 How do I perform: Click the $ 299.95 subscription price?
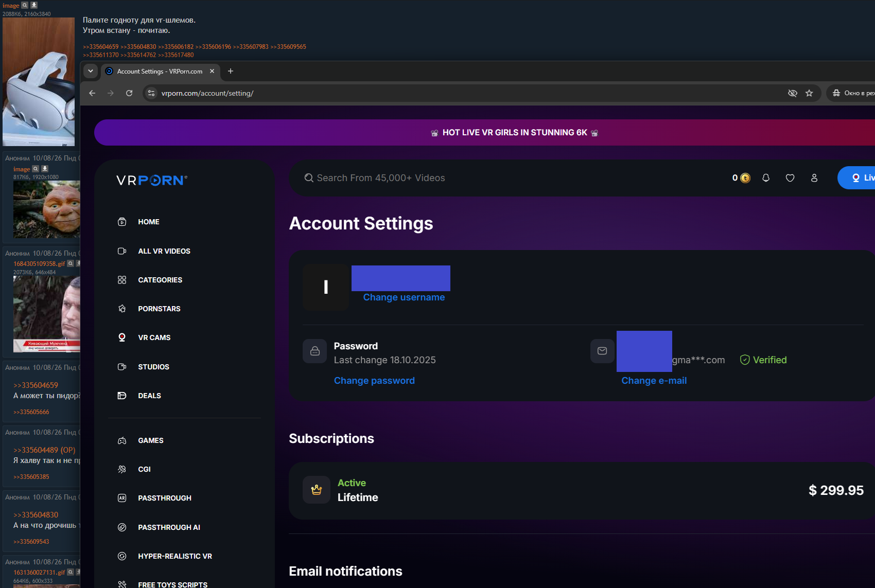click(836, 490)
